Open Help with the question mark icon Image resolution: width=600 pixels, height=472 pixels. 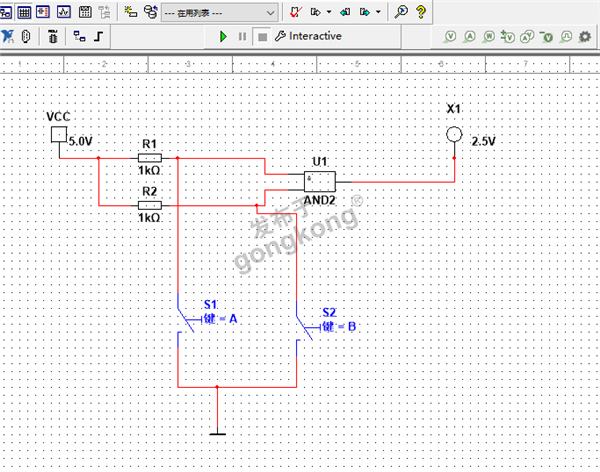(421, 12)
